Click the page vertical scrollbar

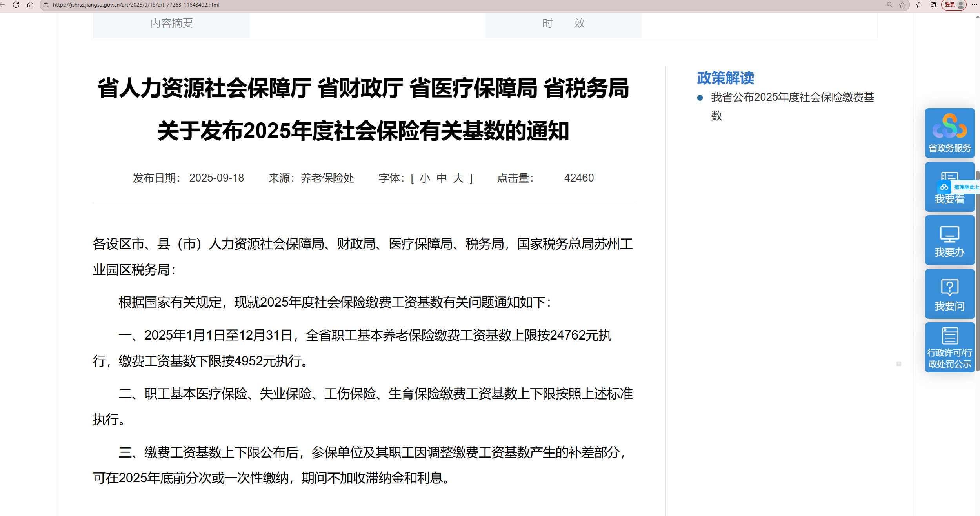coord(977,271)
